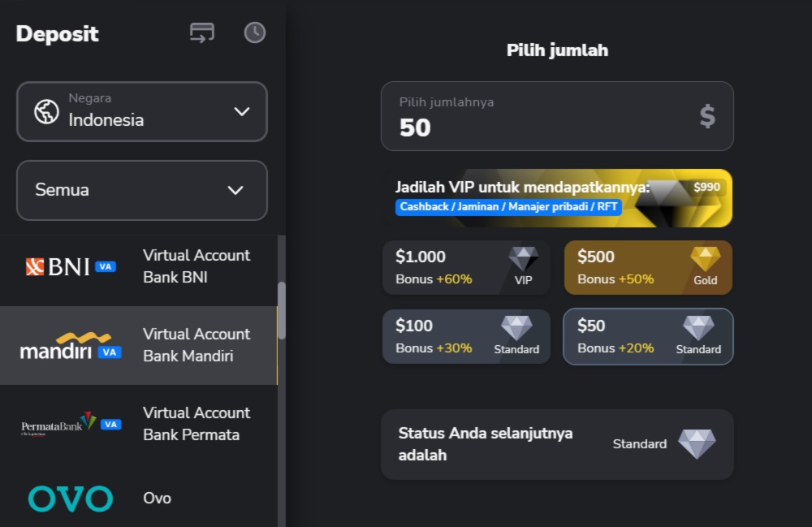Open the Semua payment filter dropdown
The image size is (812, 527).
pyautogui.click(x=142, y=190)
